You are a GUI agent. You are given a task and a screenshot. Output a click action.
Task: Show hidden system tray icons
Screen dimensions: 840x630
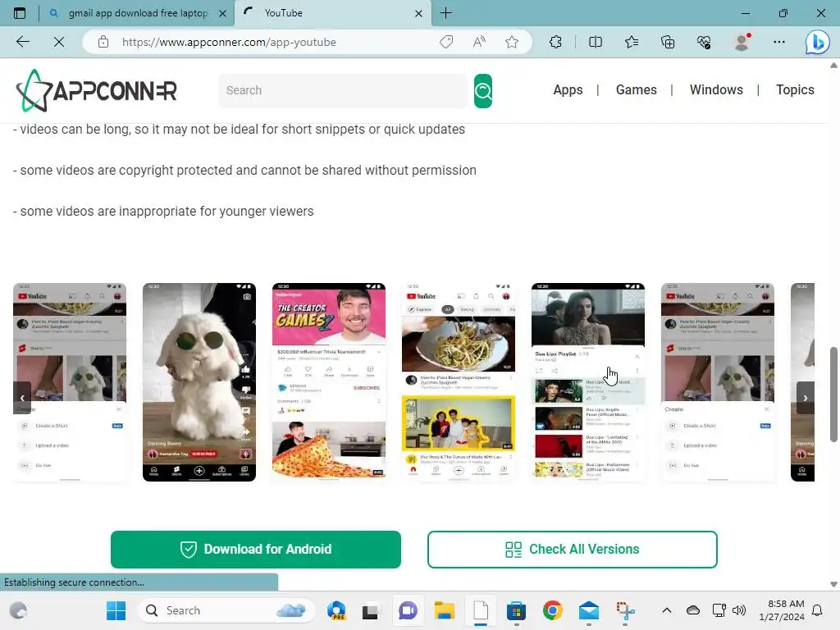click(x=666, y=610)
